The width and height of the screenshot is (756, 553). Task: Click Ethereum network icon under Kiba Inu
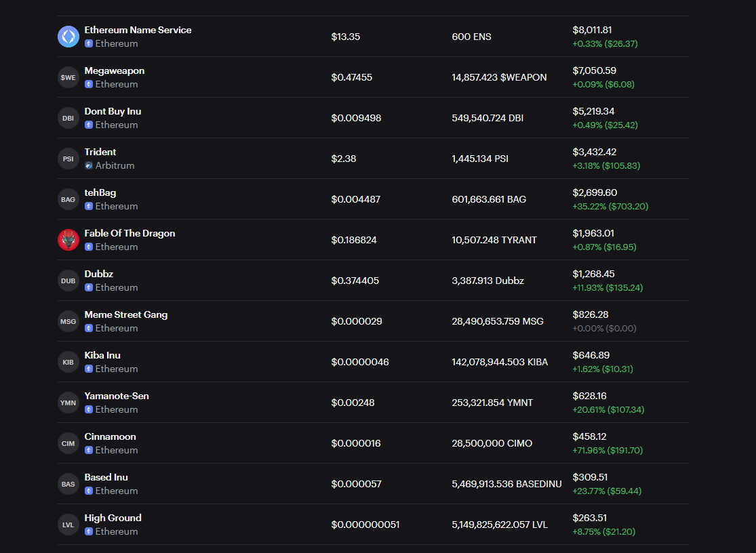[x=89, y=369]
